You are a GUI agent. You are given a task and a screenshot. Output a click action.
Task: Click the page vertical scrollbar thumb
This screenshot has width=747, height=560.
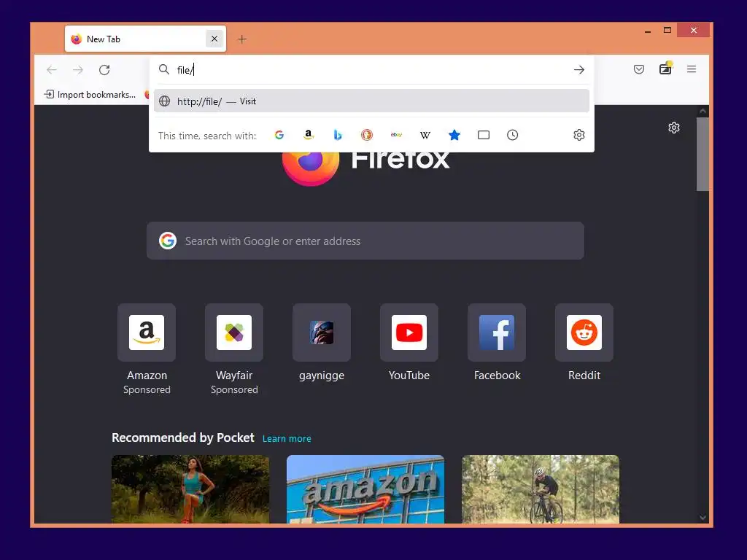tap(703, 155)
